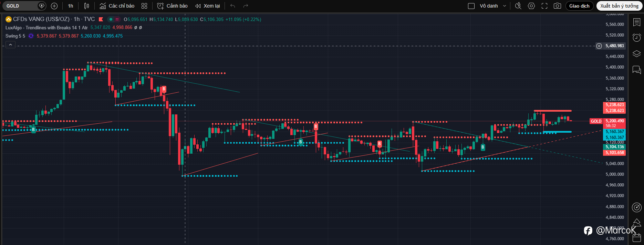Redo the last chart action
644x245 pixels.
tap(246, 6)
